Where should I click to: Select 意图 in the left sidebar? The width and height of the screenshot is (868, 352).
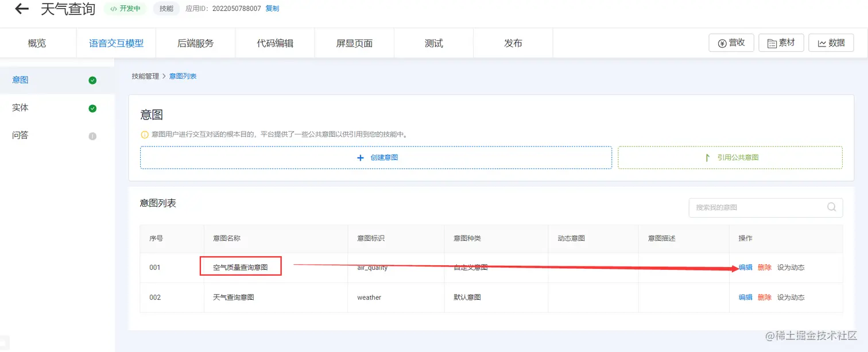(57, 80)
